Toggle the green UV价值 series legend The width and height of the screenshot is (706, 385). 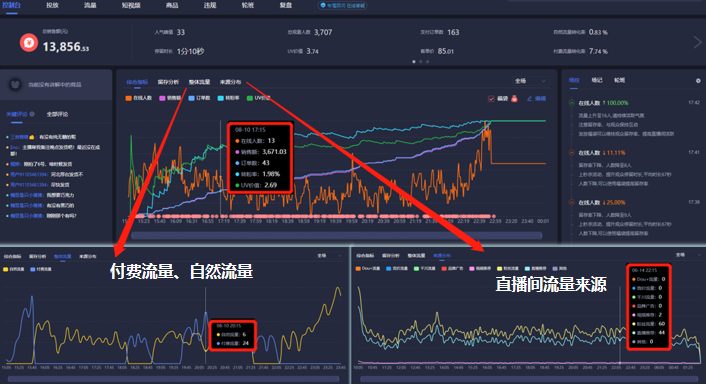[x=258, y=98]
